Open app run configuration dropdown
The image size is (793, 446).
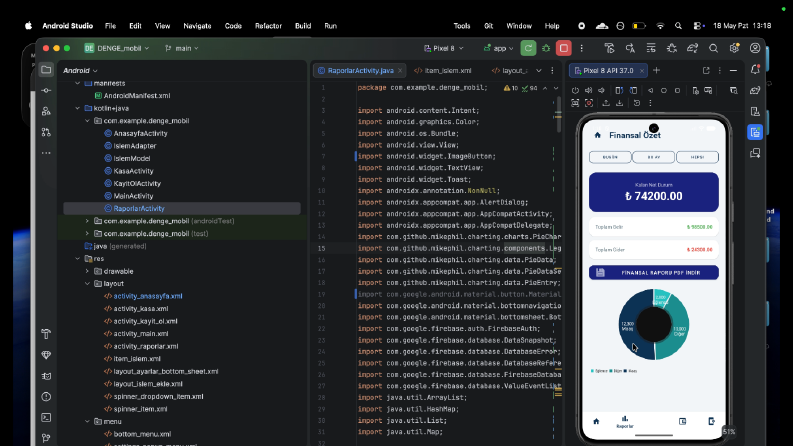click(499, 48)
